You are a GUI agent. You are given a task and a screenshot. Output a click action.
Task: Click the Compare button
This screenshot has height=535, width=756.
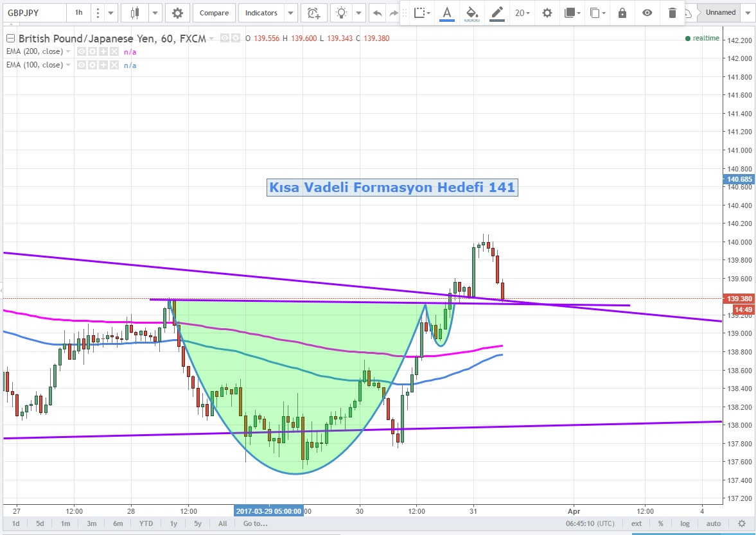[214, 13]
